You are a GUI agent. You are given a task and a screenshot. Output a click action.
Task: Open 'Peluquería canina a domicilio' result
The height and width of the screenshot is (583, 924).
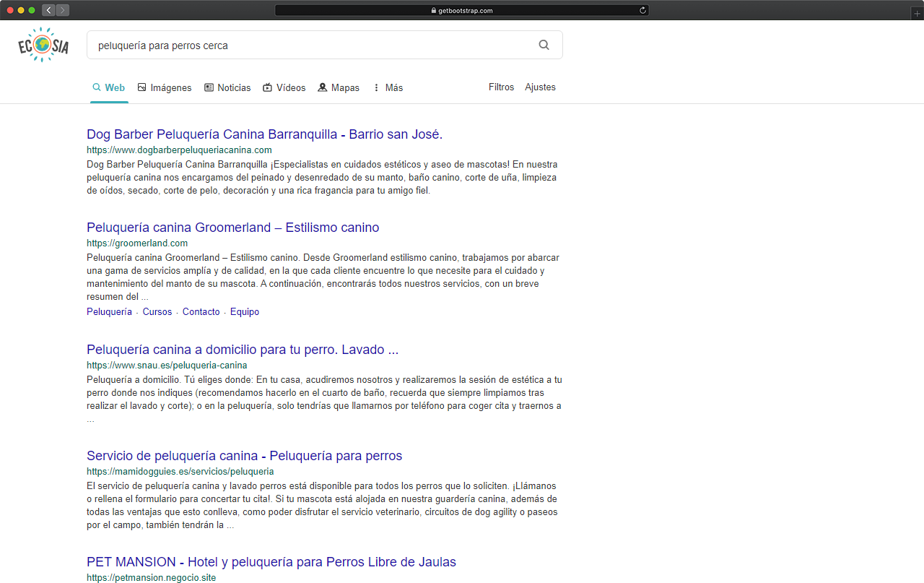pos(243,350)
